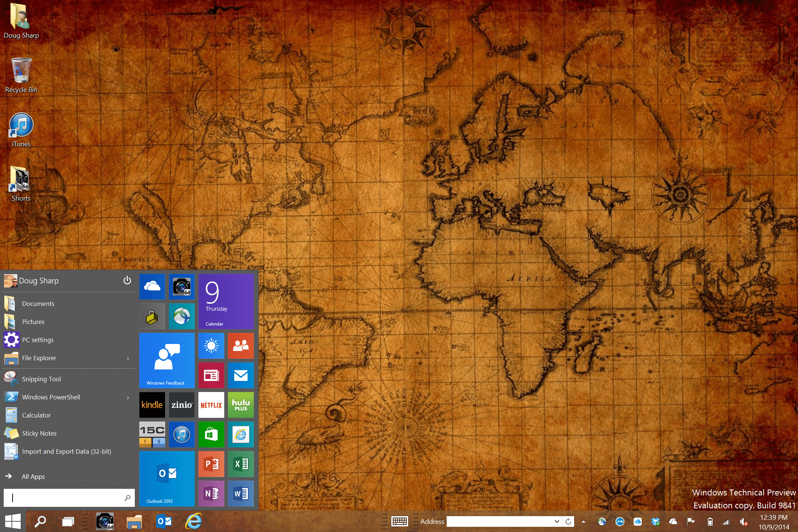
Task: Launch the Kindle tile
Action: tap(152, 405)
